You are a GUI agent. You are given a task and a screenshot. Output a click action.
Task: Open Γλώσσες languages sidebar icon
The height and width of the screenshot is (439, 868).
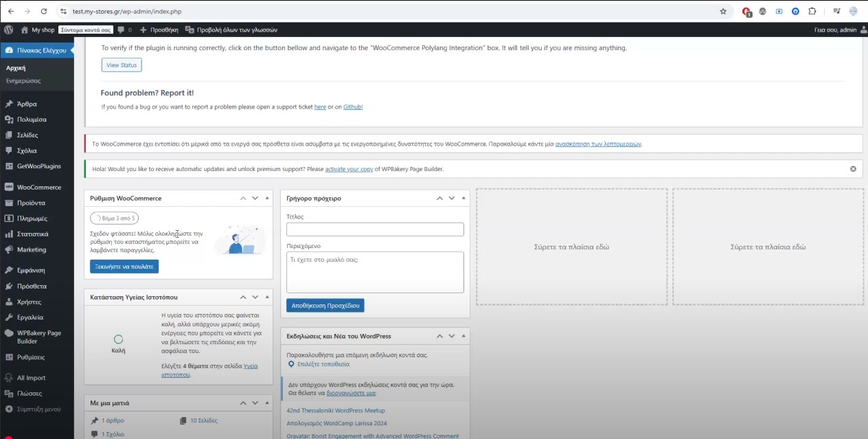coord(8,394)
